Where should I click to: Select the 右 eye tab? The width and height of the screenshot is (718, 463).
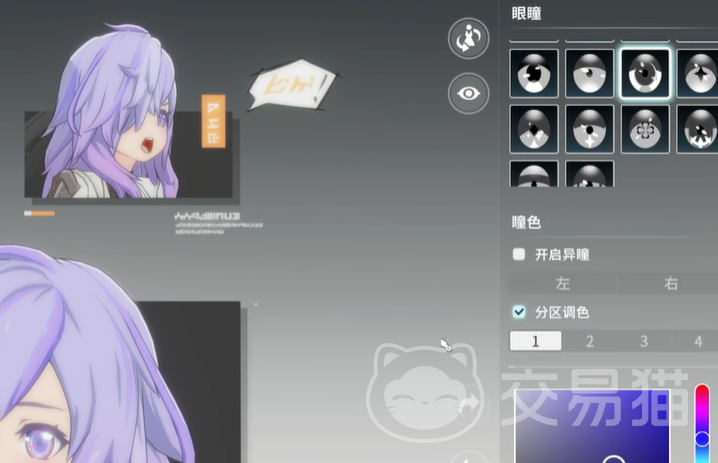[670, 283]
